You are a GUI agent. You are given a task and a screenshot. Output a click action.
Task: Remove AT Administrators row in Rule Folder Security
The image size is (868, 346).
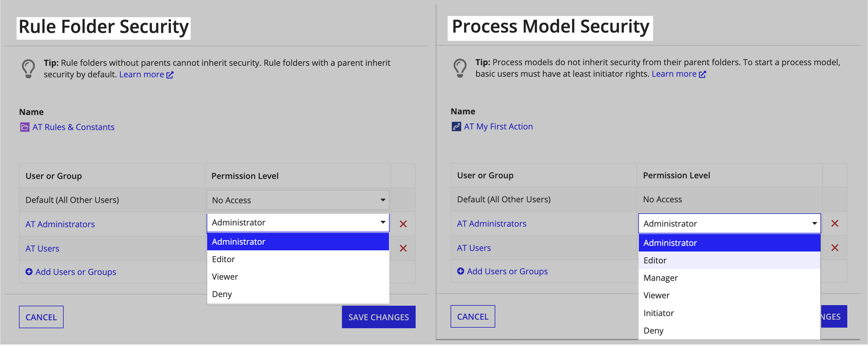[x=403, y=224]
